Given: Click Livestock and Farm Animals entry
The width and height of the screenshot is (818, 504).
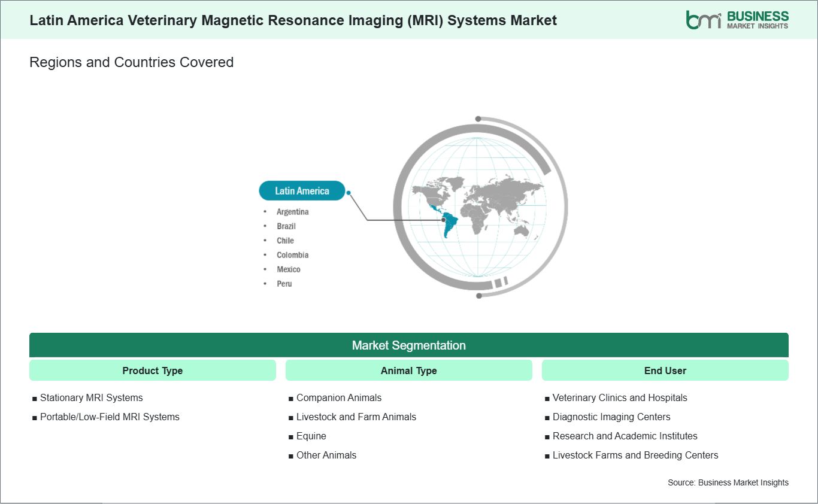Looking at the screenshot, I should 356,417.
